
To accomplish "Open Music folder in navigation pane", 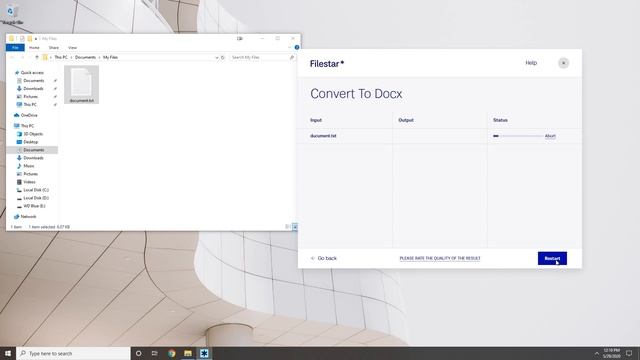I will (x=29, y=166).
